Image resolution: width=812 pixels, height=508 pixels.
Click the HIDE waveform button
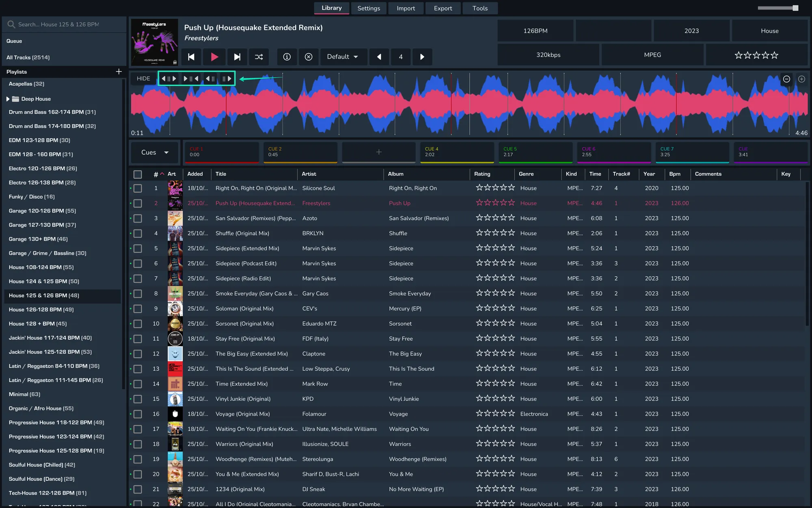pos(143,78)
